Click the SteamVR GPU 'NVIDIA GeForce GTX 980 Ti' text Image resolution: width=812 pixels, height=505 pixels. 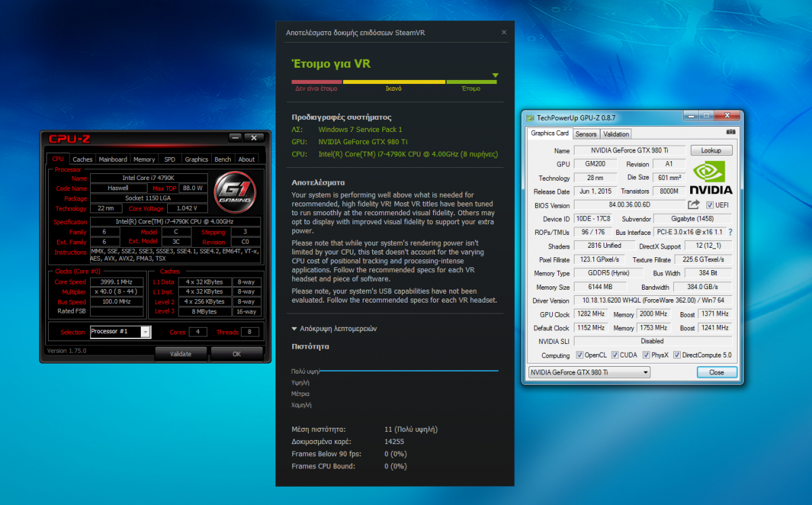(363, 141)
